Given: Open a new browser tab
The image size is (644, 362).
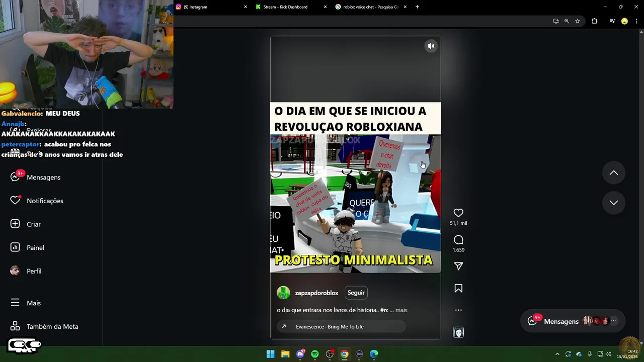Looking at the screenshot, I should (417, 7).
